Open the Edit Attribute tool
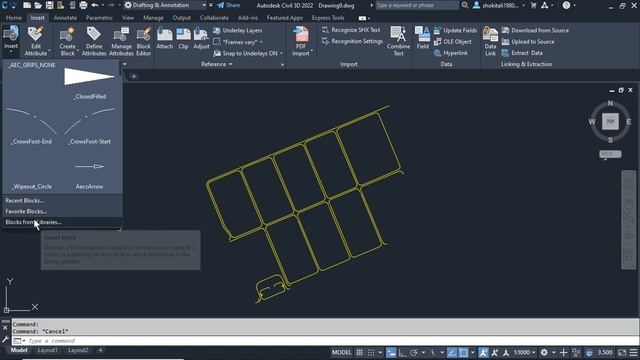Screen dimensions: 640x360 [x=36, y=41]
